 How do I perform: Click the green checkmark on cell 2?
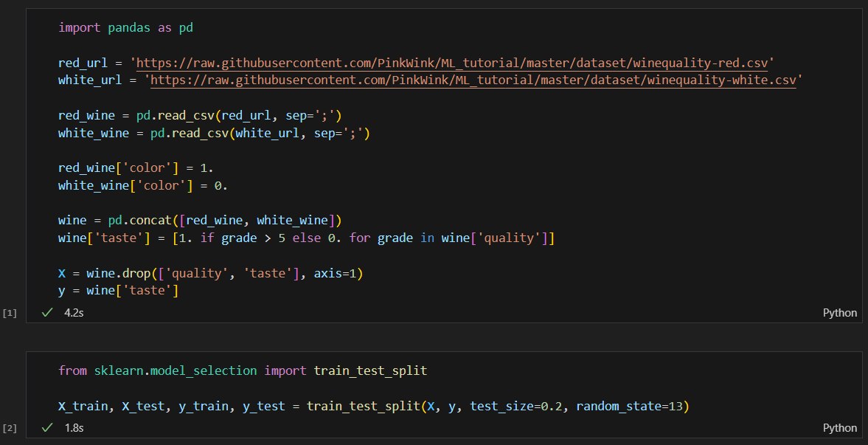click(48, 428)
